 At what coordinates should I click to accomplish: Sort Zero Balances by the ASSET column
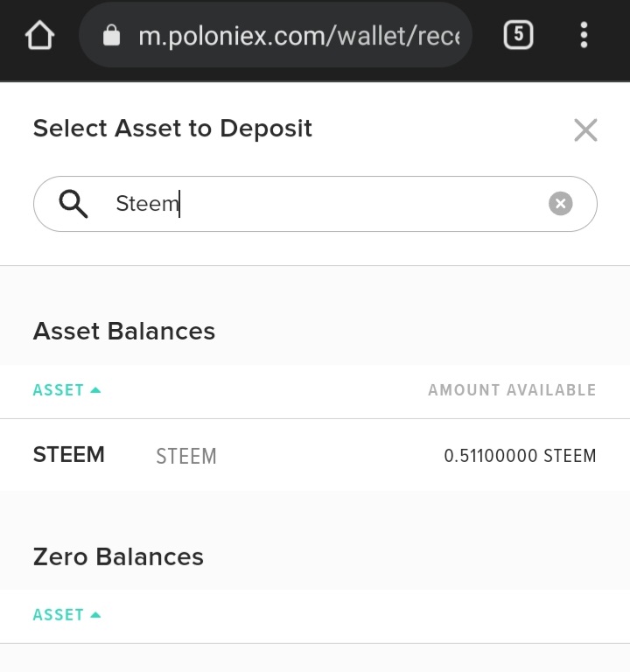59,615
